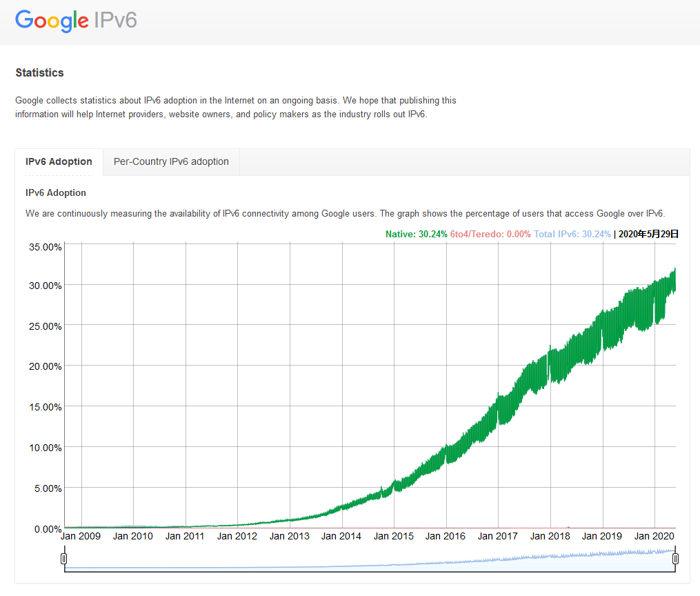
Task: Click the left handle of the range selector
Action: (x=64, y=558)
